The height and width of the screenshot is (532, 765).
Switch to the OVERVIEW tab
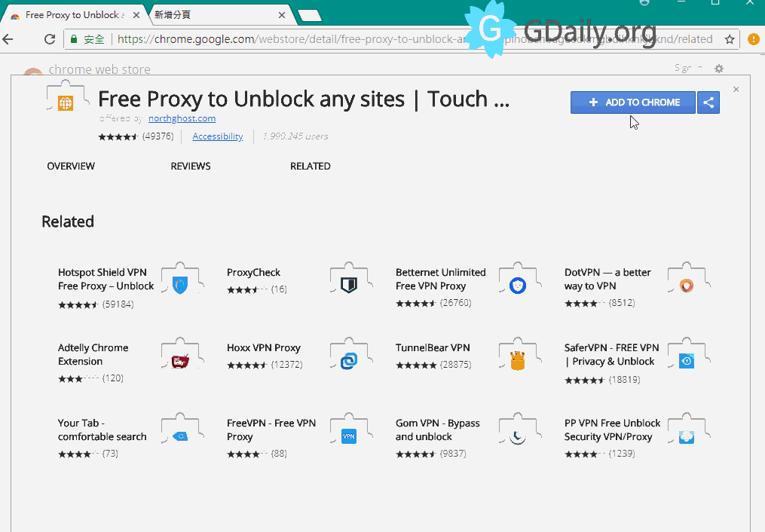click(71, 167)
